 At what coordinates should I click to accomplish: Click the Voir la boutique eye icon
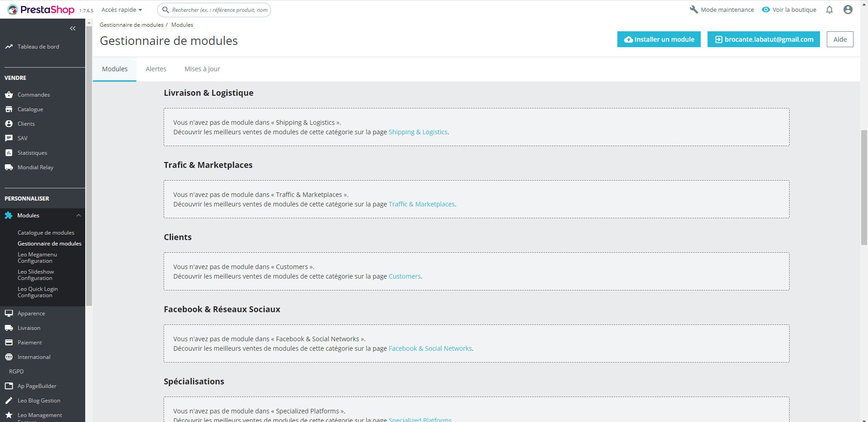click(766, 10)
